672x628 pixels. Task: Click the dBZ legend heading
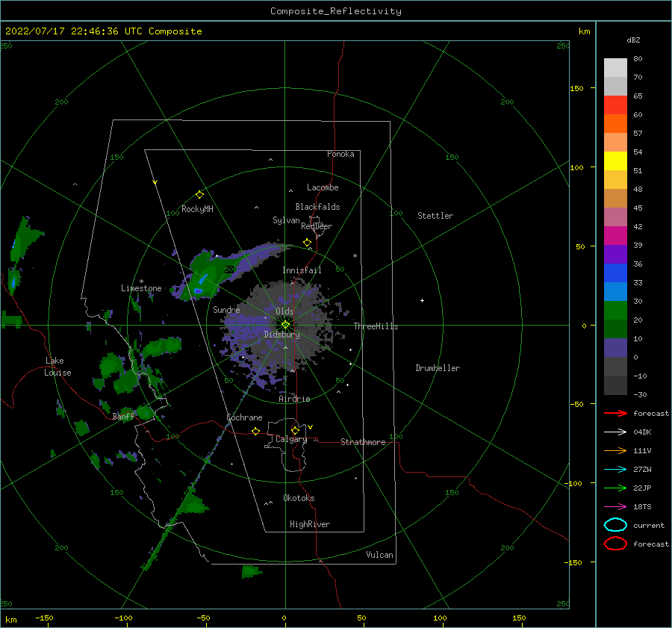point(633,40)
